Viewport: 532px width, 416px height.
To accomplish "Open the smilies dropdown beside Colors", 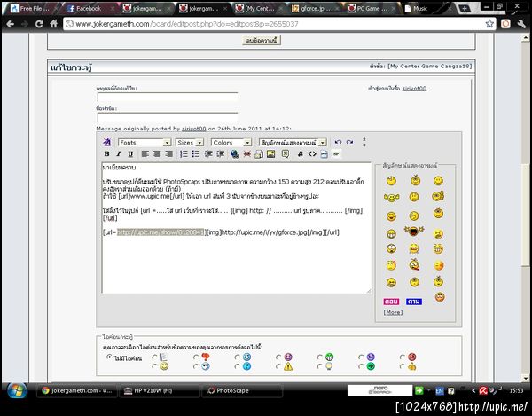I will (x=293, y=143).
